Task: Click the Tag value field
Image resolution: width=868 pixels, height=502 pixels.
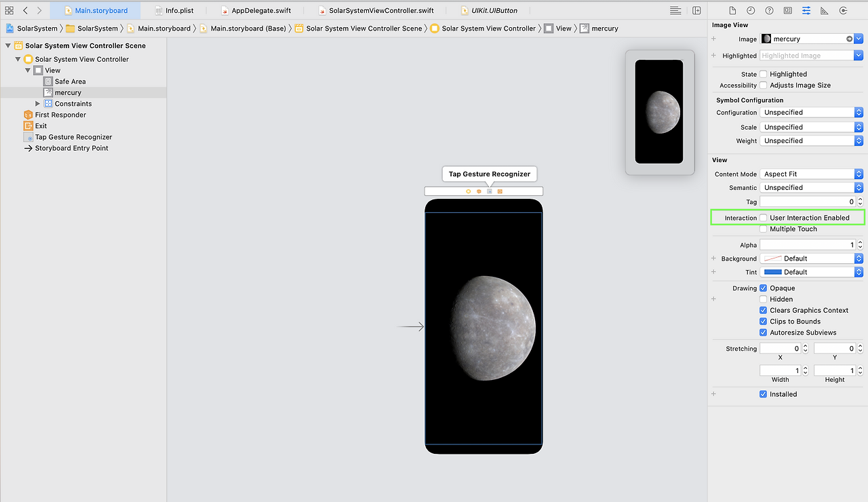Action: (808, 202)
